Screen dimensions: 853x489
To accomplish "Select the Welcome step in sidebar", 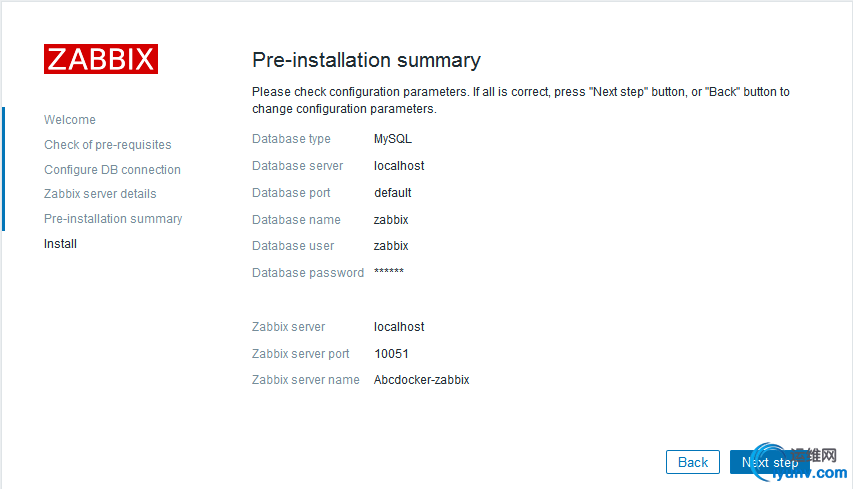I will [x=70, y=120].
